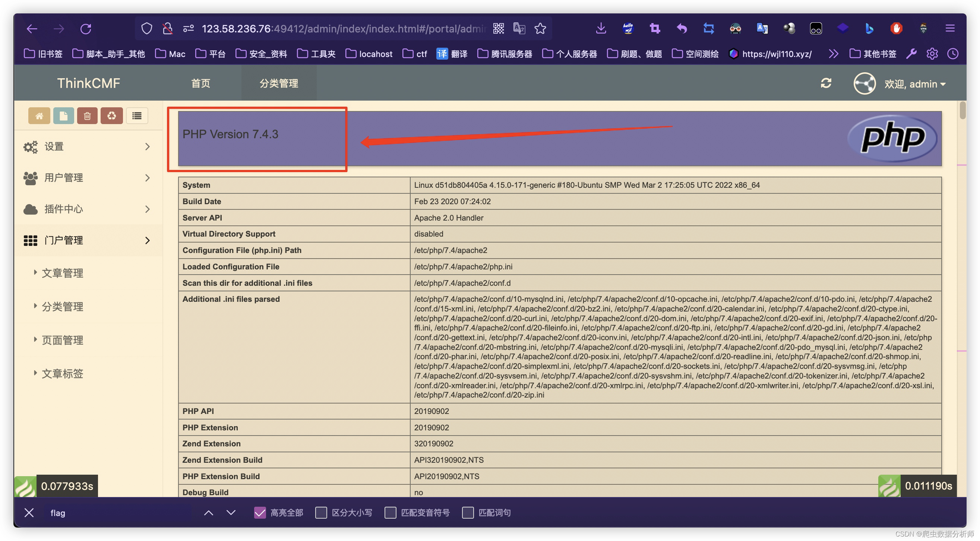The image size is (980, 541).
Task: Click the PHP logo image
Action: tap(892, 138)
